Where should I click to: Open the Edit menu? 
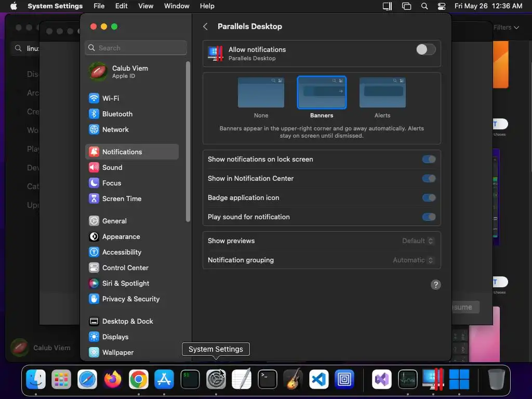tap(122, 6)
